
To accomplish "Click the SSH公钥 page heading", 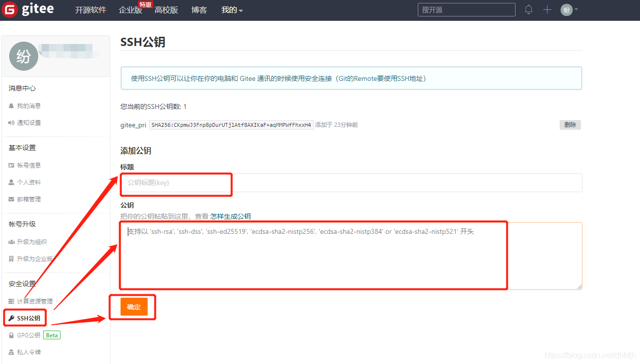I will (x=142, y=42).
